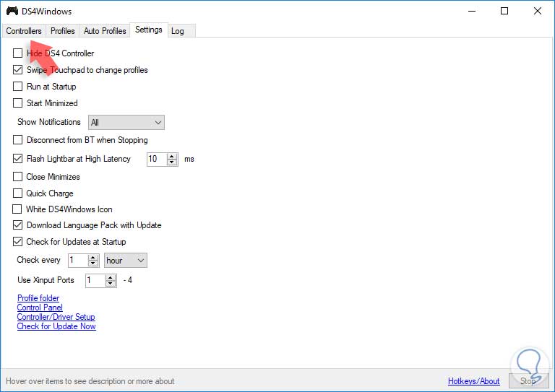Click the latency value field showing 10
This screenshot has width=555, height=392.
156,159
